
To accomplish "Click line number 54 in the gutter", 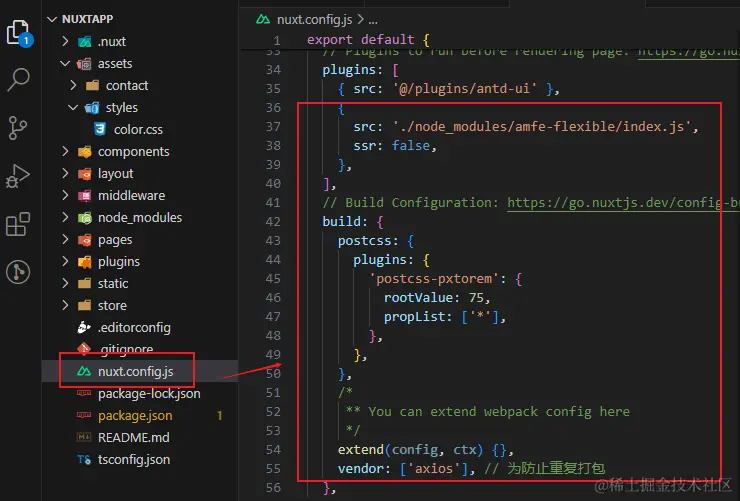I will click(273, 450).
